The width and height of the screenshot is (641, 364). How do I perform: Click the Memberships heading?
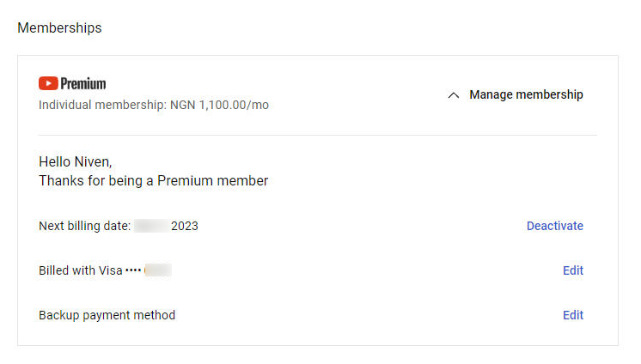coord(59,27)
